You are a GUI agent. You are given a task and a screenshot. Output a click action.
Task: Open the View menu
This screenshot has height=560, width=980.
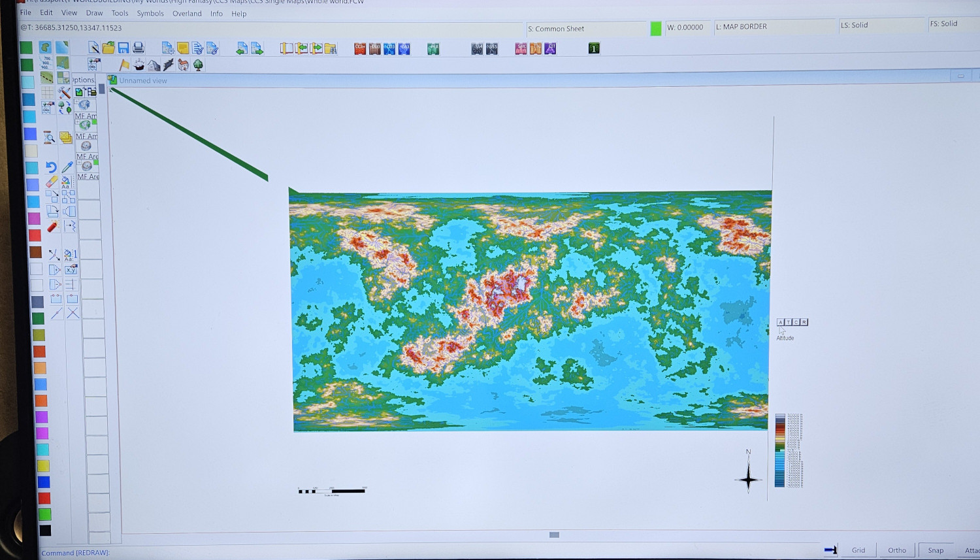click(x=69, y=12)
